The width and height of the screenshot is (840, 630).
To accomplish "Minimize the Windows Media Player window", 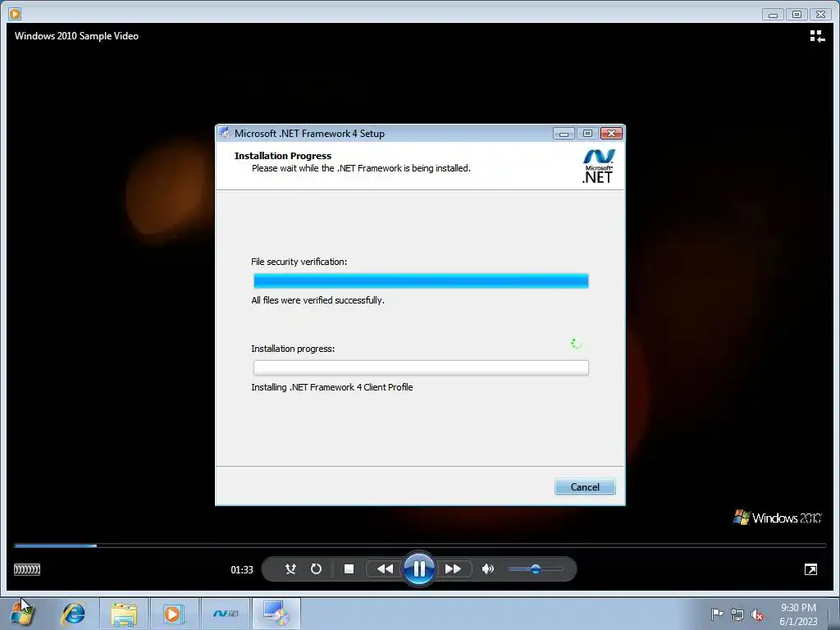I will tap(773, 15).
